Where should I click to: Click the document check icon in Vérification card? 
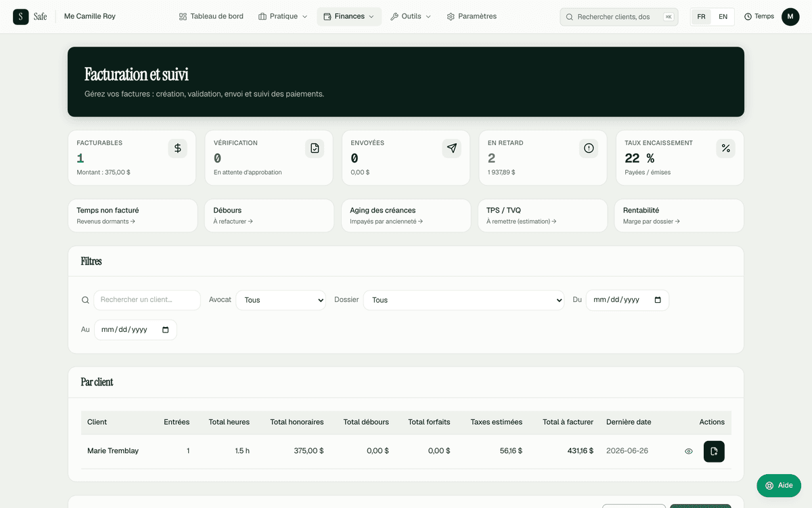tap(315, 148)
